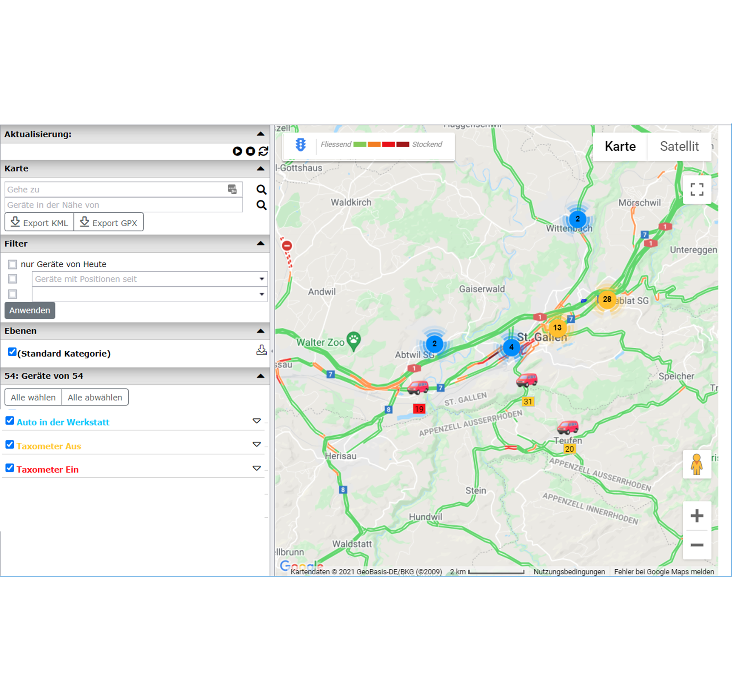This screenshot has height=700, width=732.
Task: Open the cluster of 28 vehicles
Action: click(607, 299)
